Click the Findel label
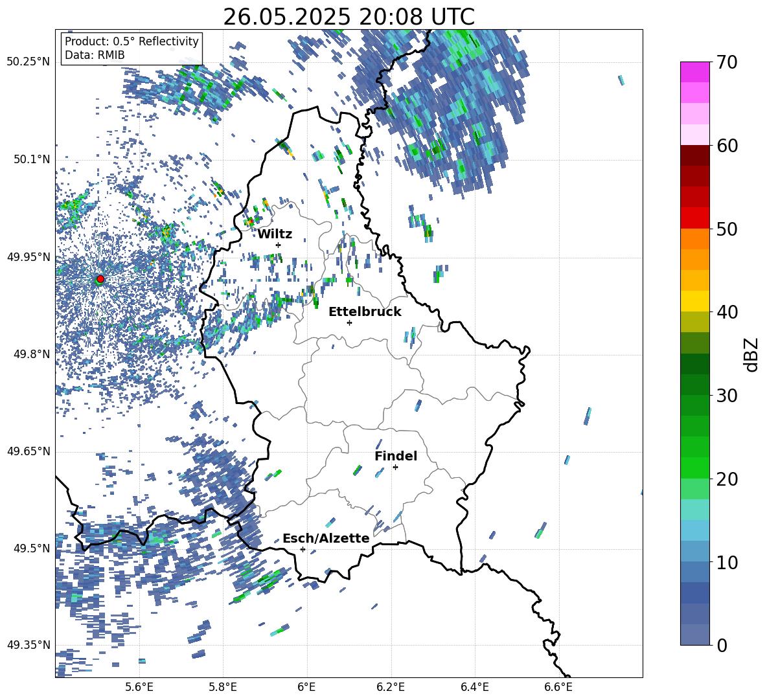Viewport: 767px width, 700px height. 396,456
